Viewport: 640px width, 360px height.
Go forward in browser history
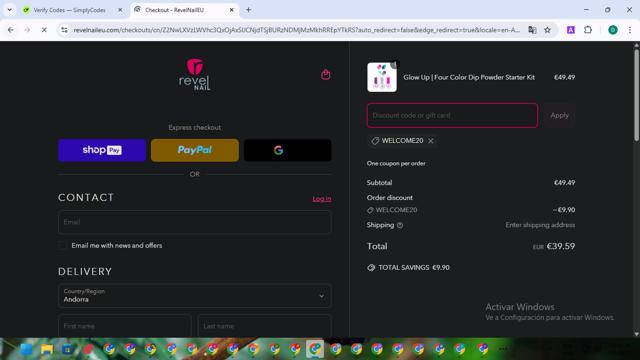[27, 30]
